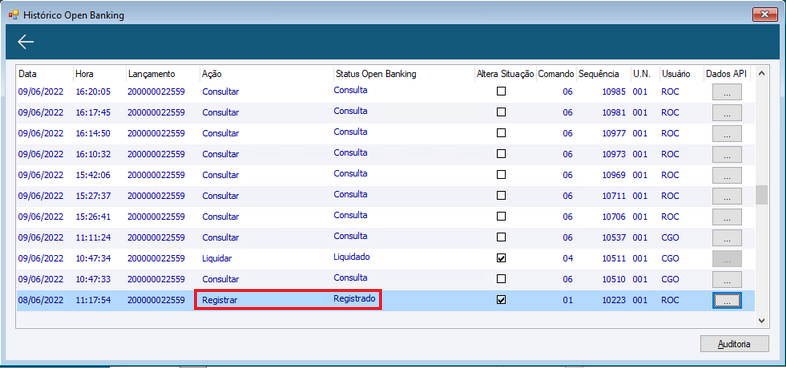Open Dados API for sequence 10977
The image size is (786, 368).
point(727,134)
